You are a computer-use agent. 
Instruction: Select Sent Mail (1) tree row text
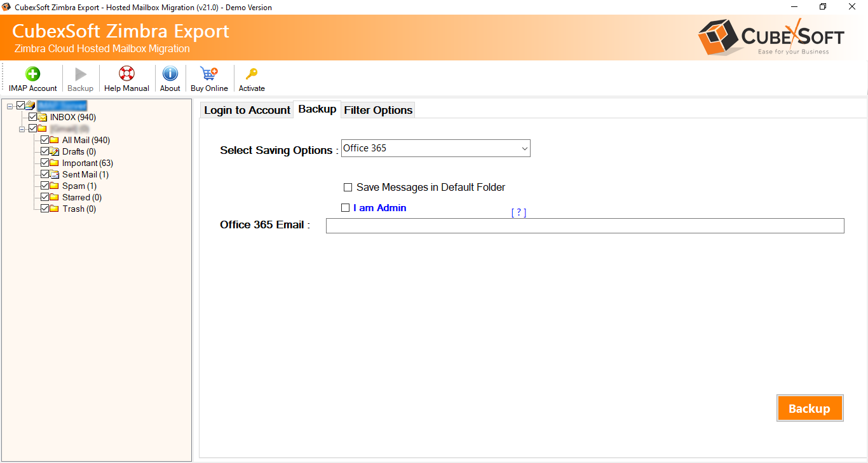point(85,174)
